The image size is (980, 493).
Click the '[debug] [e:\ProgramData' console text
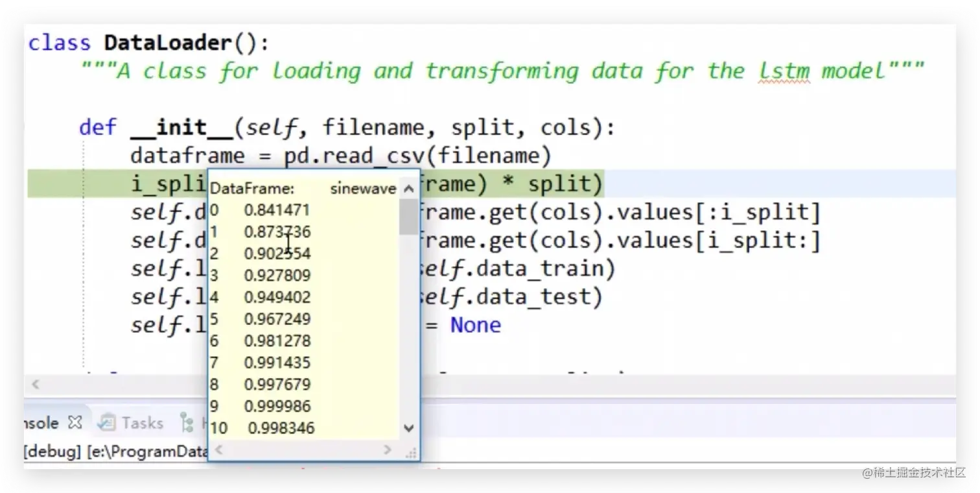(116, 451)
